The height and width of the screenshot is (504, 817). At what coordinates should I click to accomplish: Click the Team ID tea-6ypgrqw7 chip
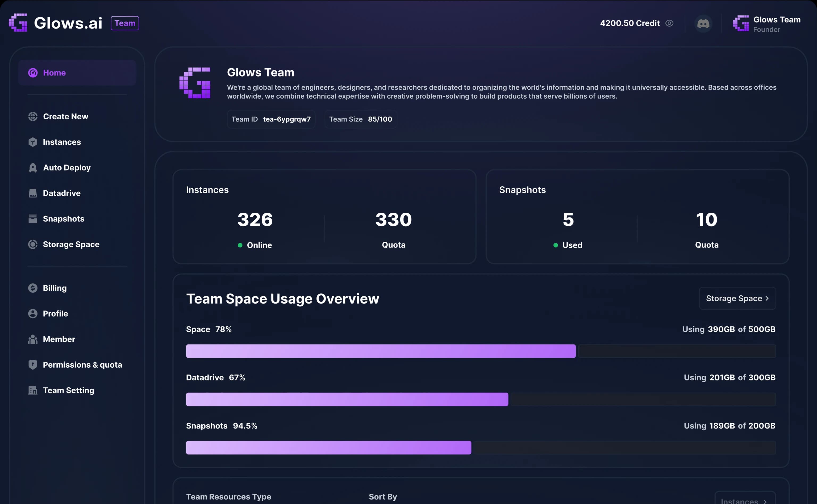click(271, 119)
